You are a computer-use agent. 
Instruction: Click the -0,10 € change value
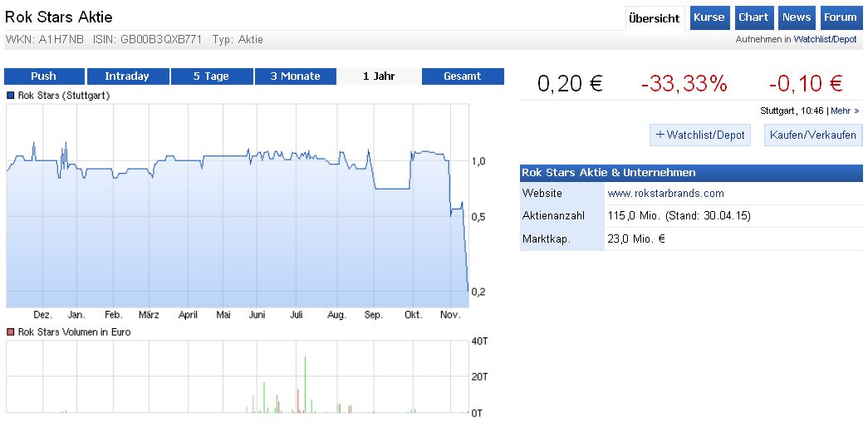pyautogui.click(x=806, y=84)
